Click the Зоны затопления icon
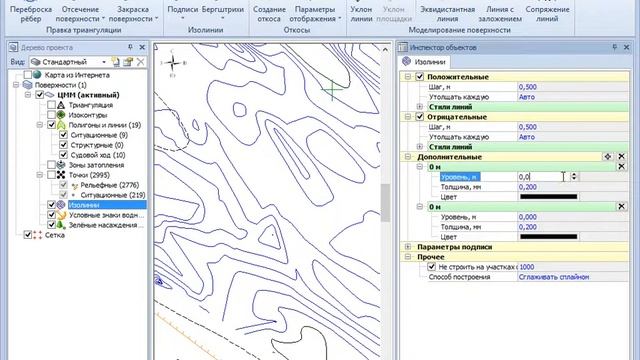 [61, 165]
